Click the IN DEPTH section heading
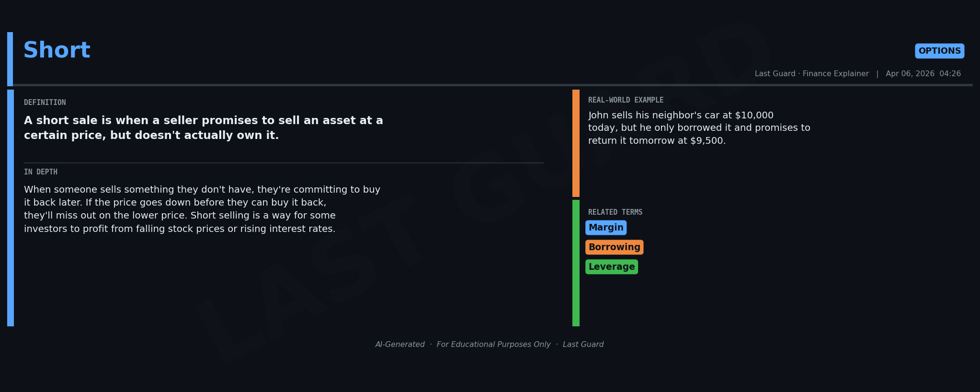Image resolution: width=980 pixels, height=392 pixels. 41,172
